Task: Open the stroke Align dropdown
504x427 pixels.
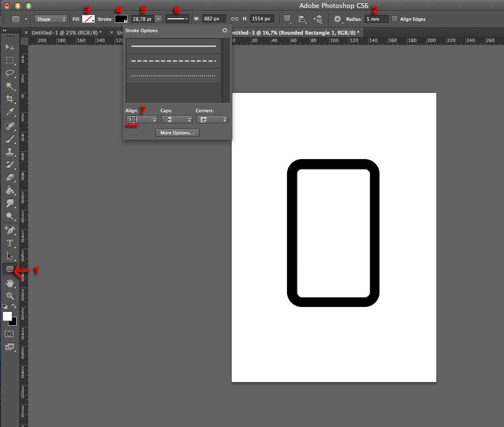Action: [142, 120]
